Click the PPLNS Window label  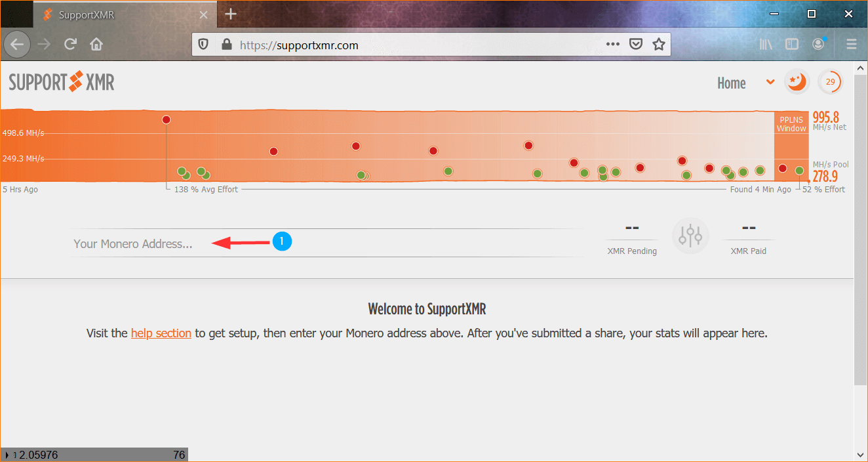tap(792, 125)
